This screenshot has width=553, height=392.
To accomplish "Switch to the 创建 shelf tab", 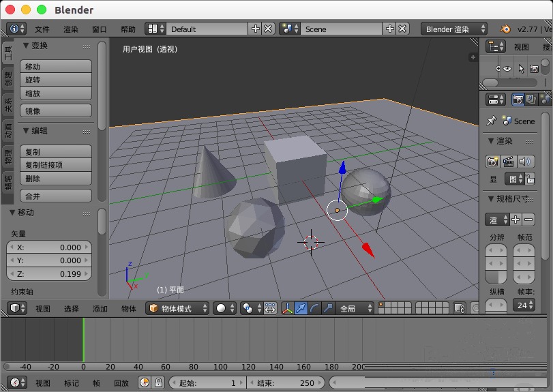I will coord(8,79).
